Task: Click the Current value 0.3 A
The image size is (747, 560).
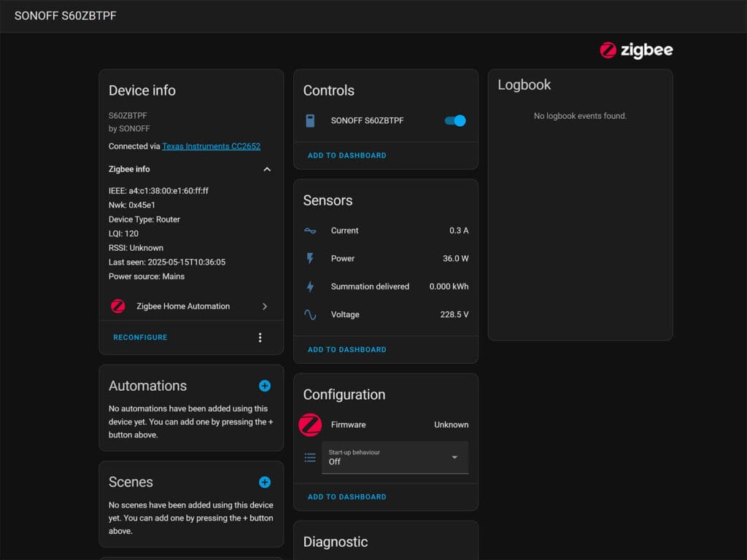Action: pyautogui.click(x=459, y=230)
